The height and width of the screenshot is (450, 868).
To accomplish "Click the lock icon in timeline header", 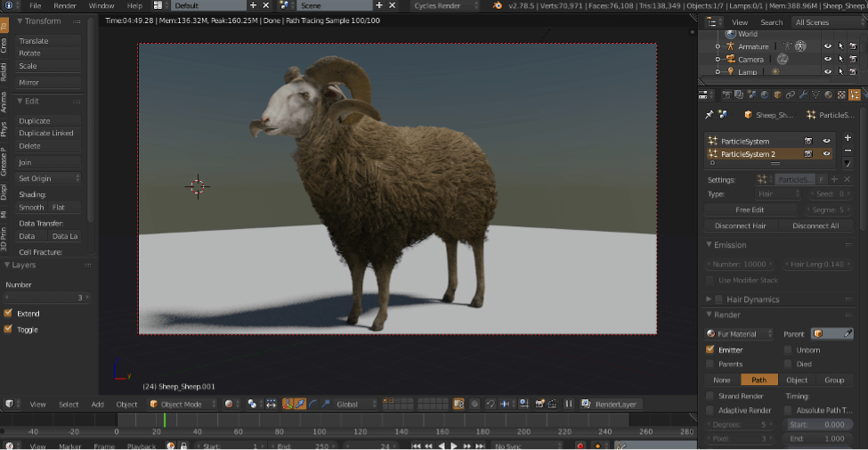I will [x=183, y=446].
